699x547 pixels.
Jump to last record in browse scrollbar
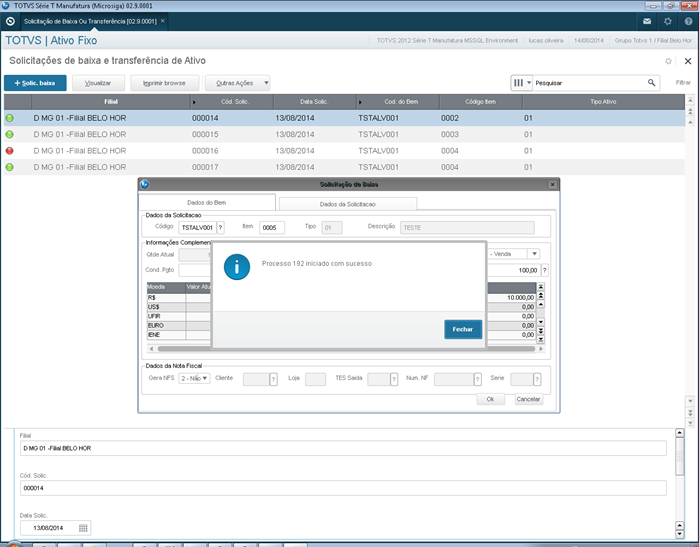click(x=690, y=423)
